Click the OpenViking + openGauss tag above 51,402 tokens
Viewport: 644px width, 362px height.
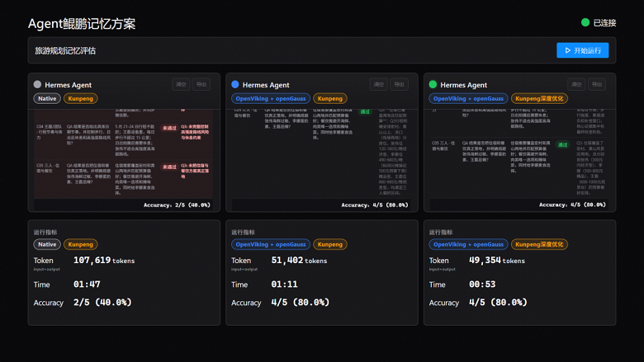[271, 244]
